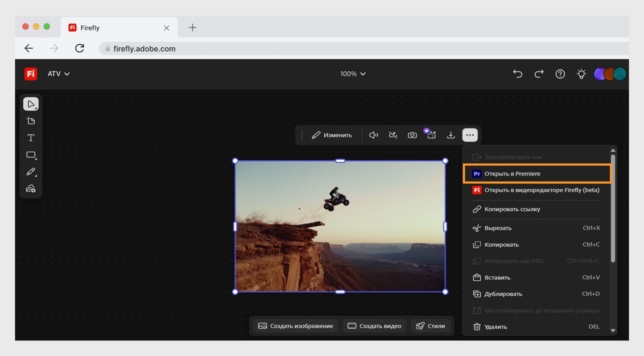
Task: Toggle audio with the speaker icon
Action: point(374,135)
